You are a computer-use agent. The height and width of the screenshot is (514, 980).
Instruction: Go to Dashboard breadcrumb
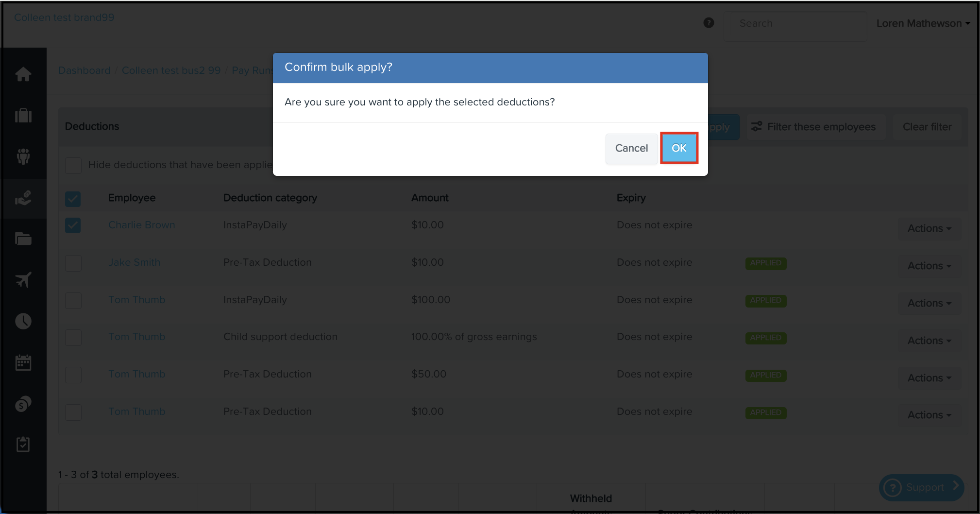[84, 70]
